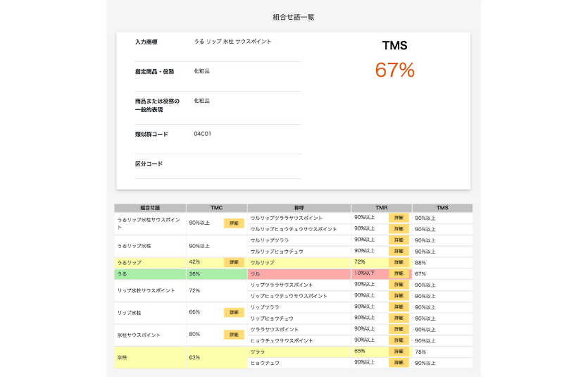
Task: Open TMR 詳細 for ウルリップツララサウスポイント
Action: [398, 218]
